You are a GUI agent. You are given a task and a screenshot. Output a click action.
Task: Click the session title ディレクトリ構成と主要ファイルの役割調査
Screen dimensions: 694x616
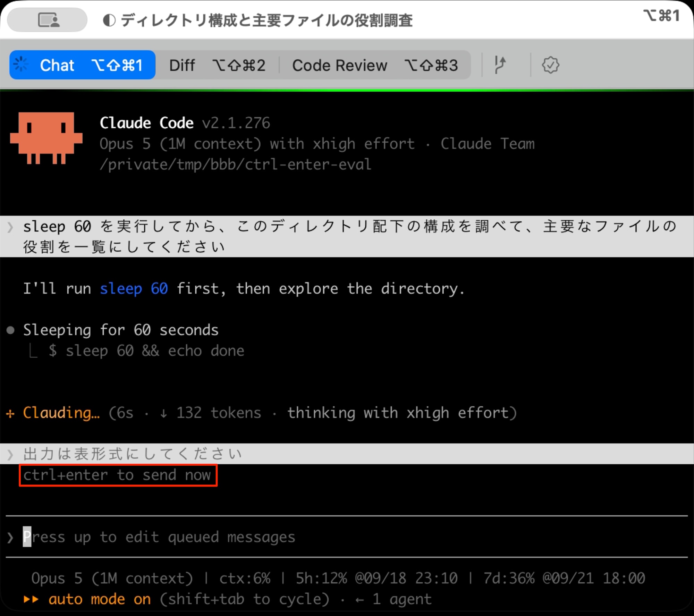coord(266,20)
